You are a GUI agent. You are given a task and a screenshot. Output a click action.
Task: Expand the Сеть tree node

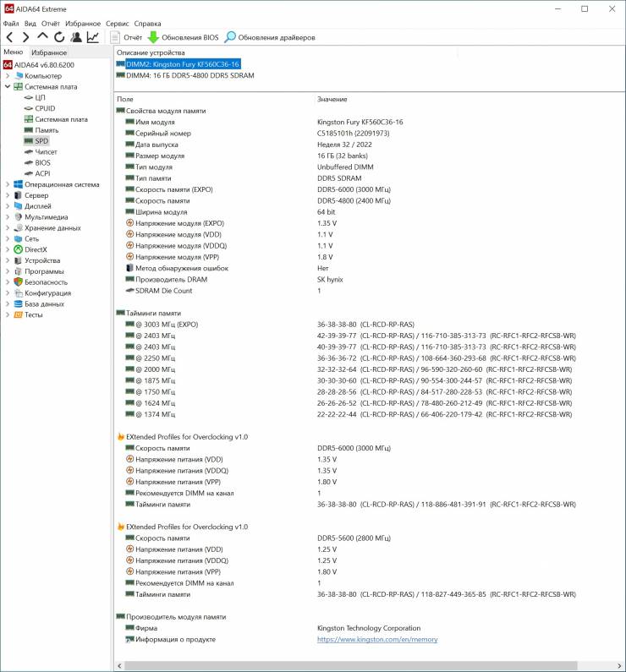tap(8, 238)
